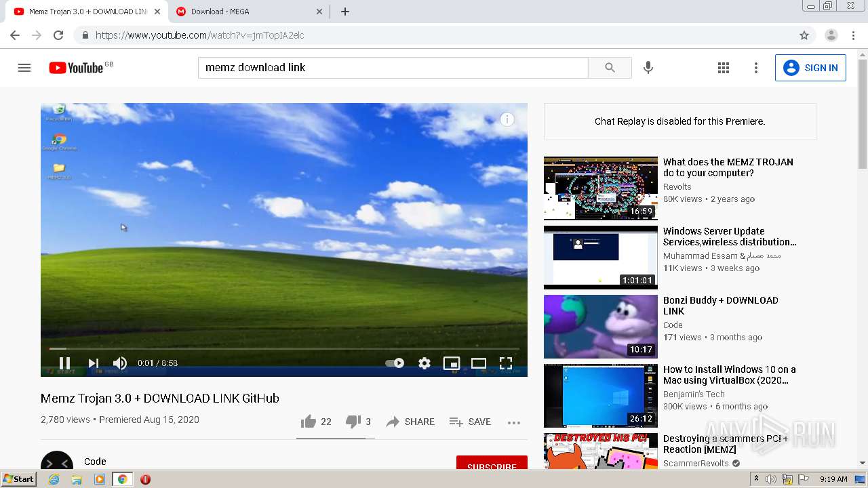Screen dimensions: 868x488
Task: Click Chat Replay disabled notice
Action: click(x=679, y=121)
